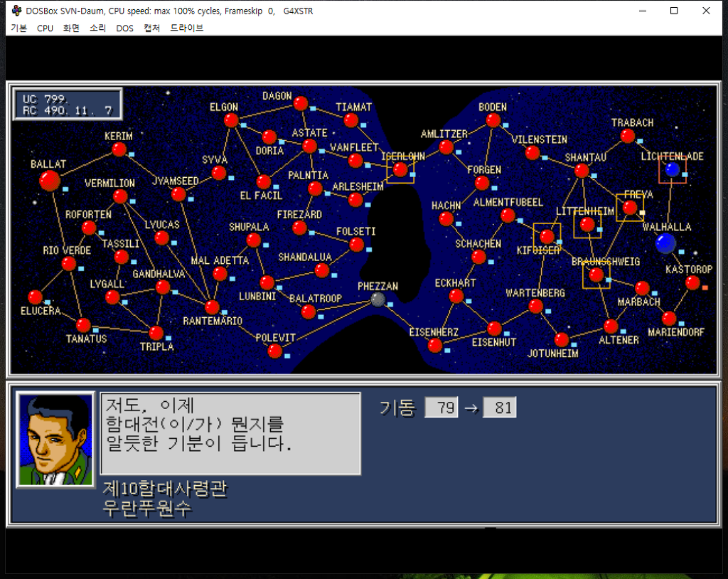Select the ISERLOHN fortress node

[400, 169]
